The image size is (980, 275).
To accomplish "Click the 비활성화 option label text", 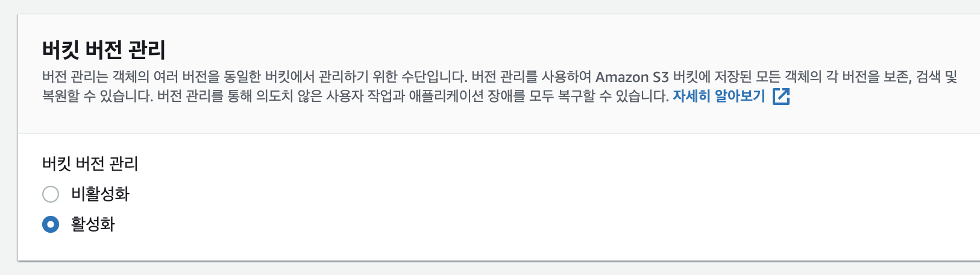I will 100,194.
